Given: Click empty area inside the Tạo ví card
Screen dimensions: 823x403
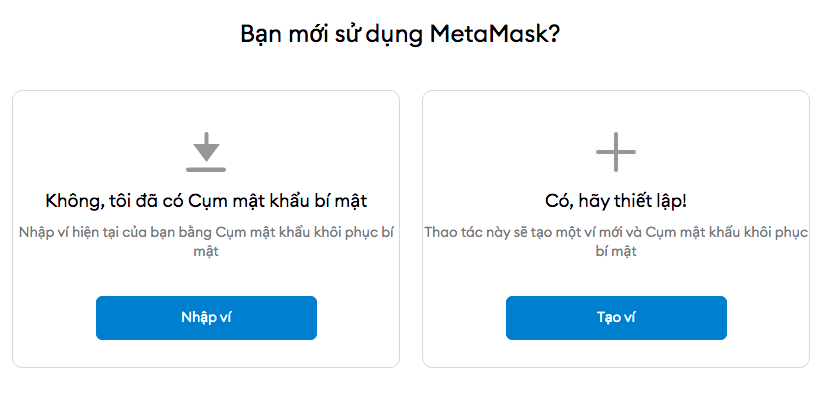Looking at the screenshot, I should pos(616,278).
